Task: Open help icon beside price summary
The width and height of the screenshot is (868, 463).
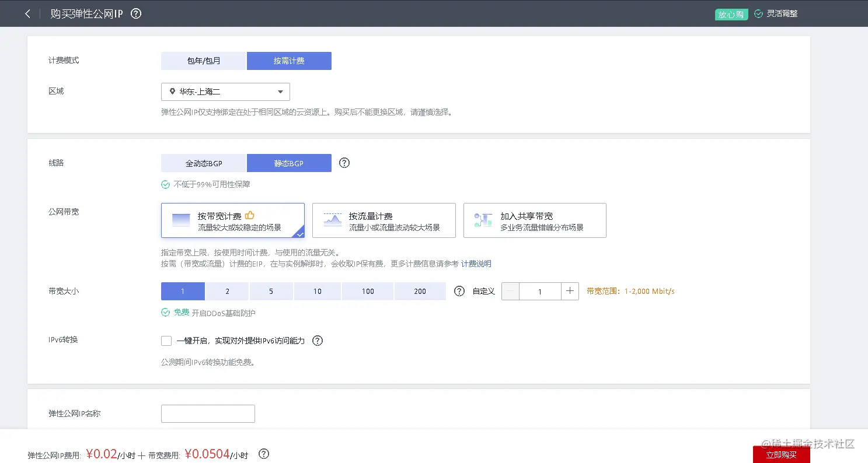Action: tap(264, 454)
